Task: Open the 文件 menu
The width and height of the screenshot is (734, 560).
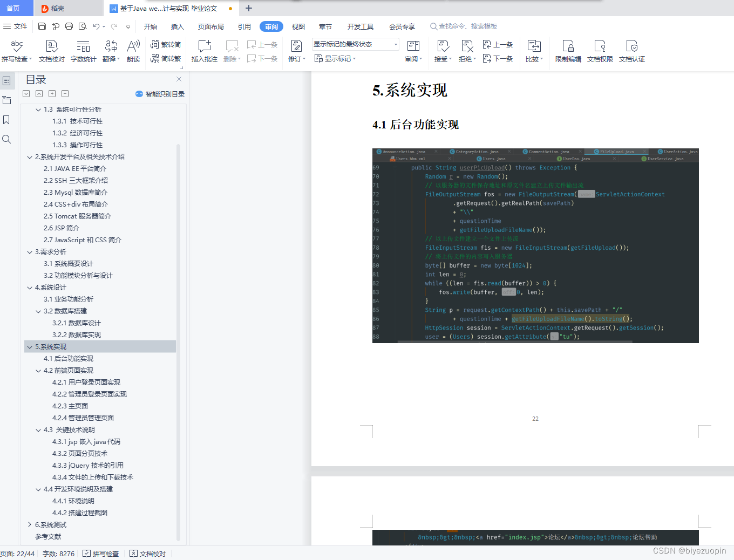Action: coord(20,26)
